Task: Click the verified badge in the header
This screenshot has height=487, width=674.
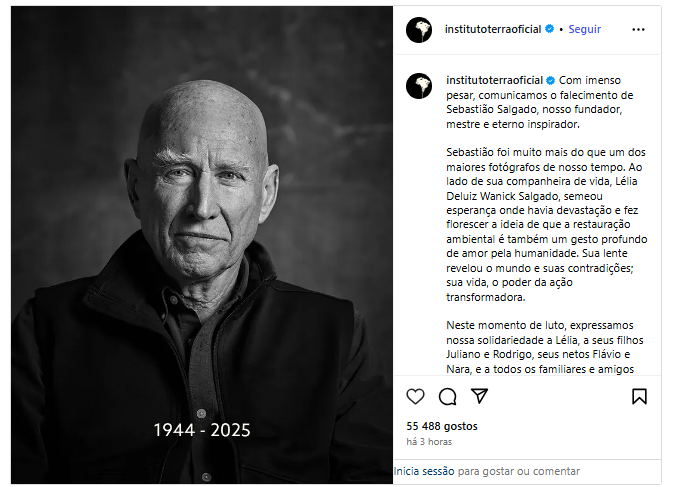Action: click(549, 29)
